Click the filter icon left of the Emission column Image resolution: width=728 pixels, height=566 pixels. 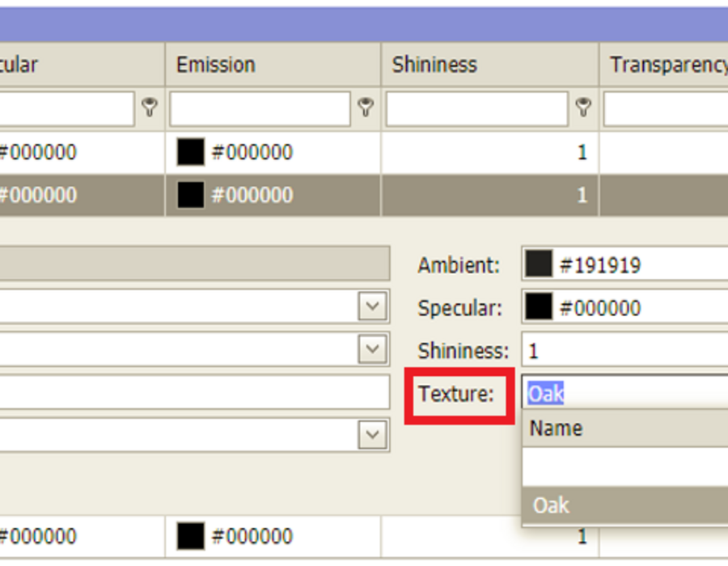(150, 108)
